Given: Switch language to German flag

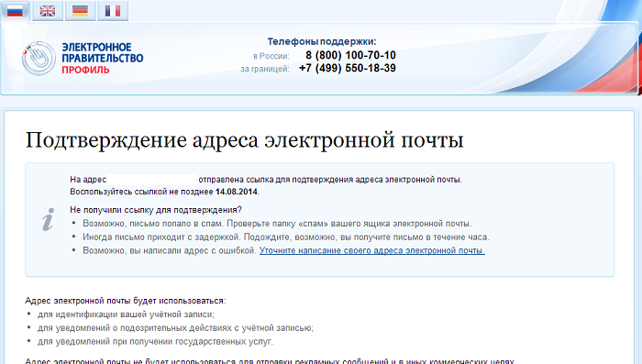Looking at the screenshot, I should (x=81, y=11).
